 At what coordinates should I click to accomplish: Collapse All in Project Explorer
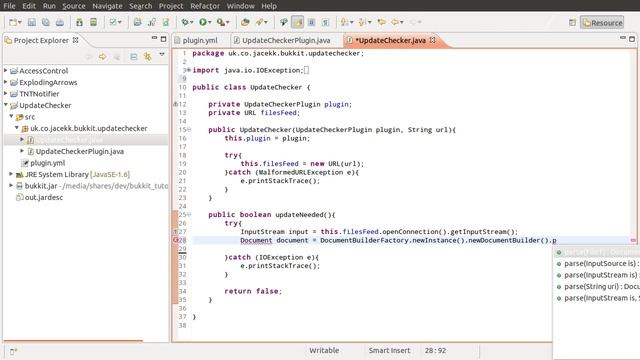[x=133, y=57]
